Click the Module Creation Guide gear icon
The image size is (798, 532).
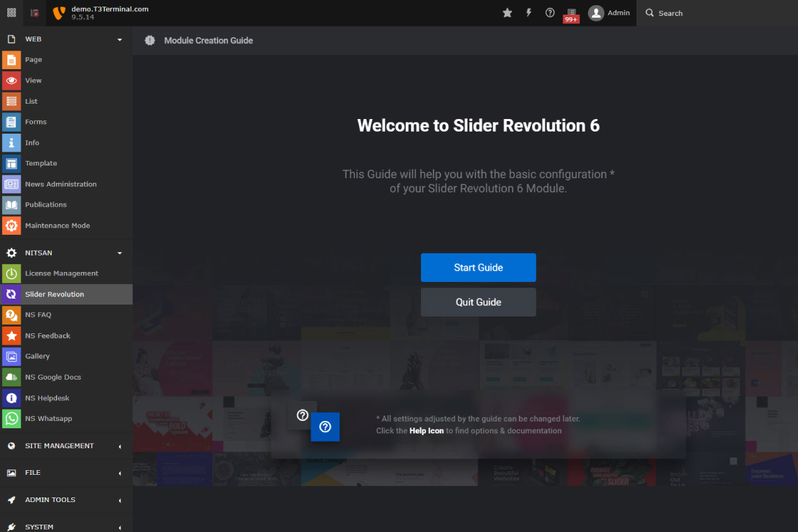pos(150,41)
